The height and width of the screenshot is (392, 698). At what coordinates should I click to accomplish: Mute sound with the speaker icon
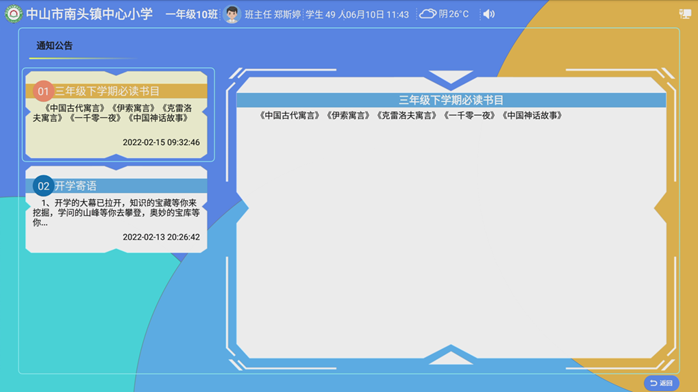tap(489, 14)
